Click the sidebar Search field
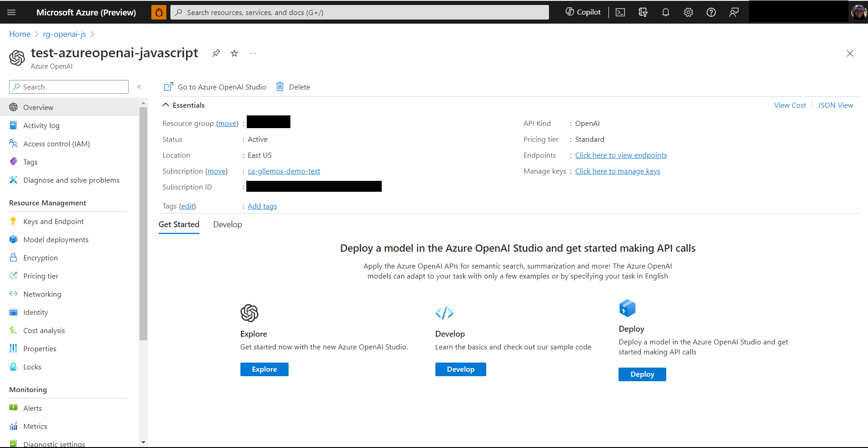Screen dimensions: 868x448 (x=69, y=87)
